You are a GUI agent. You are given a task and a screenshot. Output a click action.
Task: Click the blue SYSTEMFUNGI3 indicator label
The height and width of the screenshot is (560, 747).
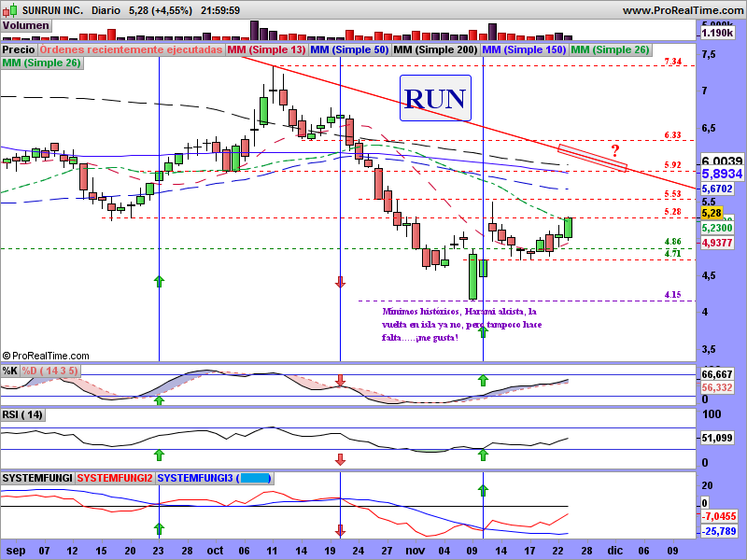[x=215, y=478]
